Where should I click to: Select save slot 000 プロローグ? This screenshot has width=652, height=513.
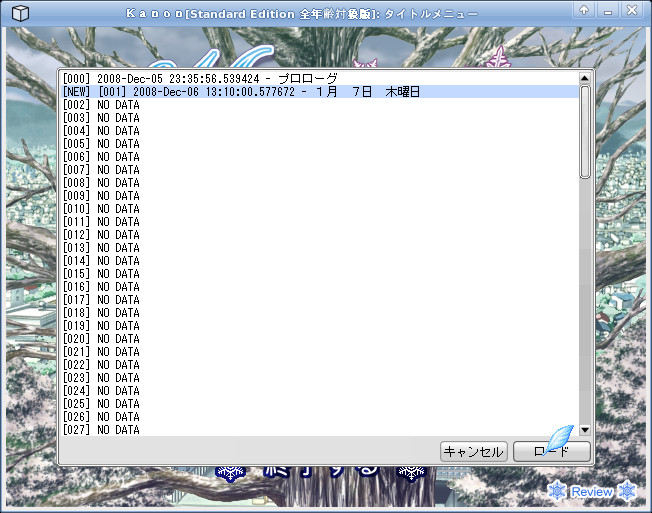[320, 79]
